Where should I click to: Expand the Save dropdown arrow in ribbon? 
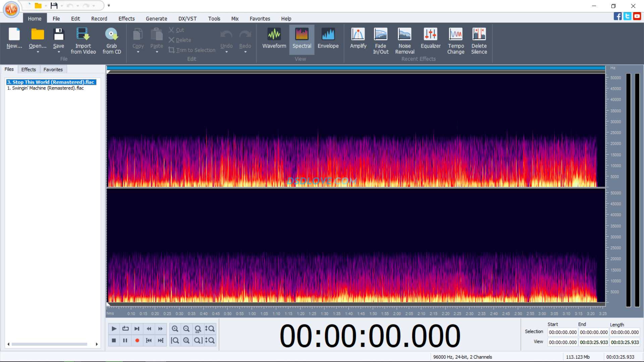coord(58,52)
